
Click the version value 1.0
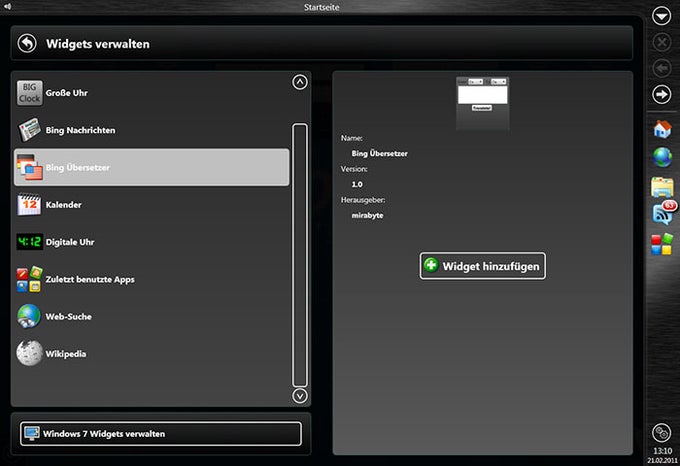tap(357, 184)
